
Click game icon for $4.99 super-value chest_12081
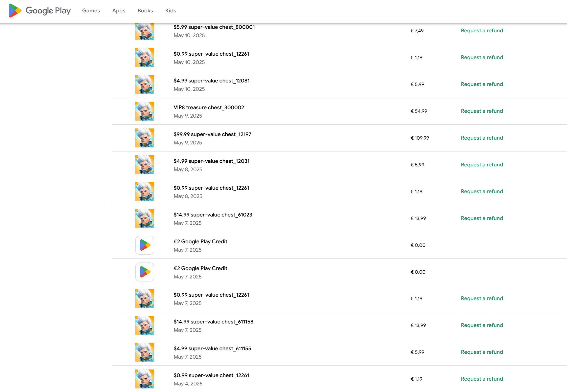145,84
